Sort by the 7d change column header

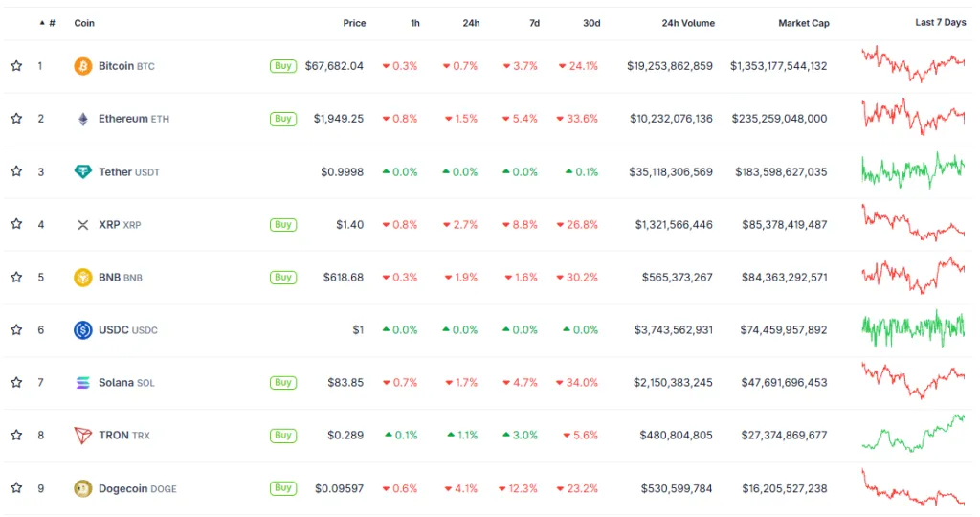pyautogui.click(x=532, y=23)
